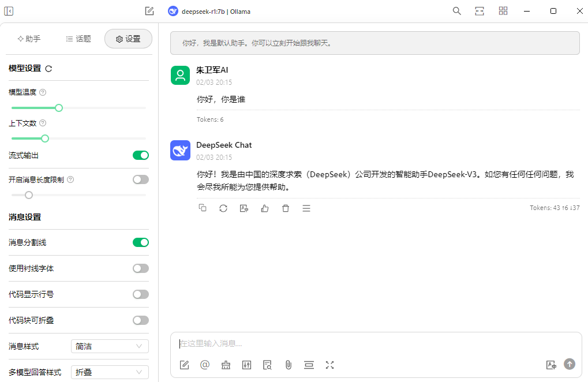
Task: Copy the DeepSeek reply message
Action: 203,208
